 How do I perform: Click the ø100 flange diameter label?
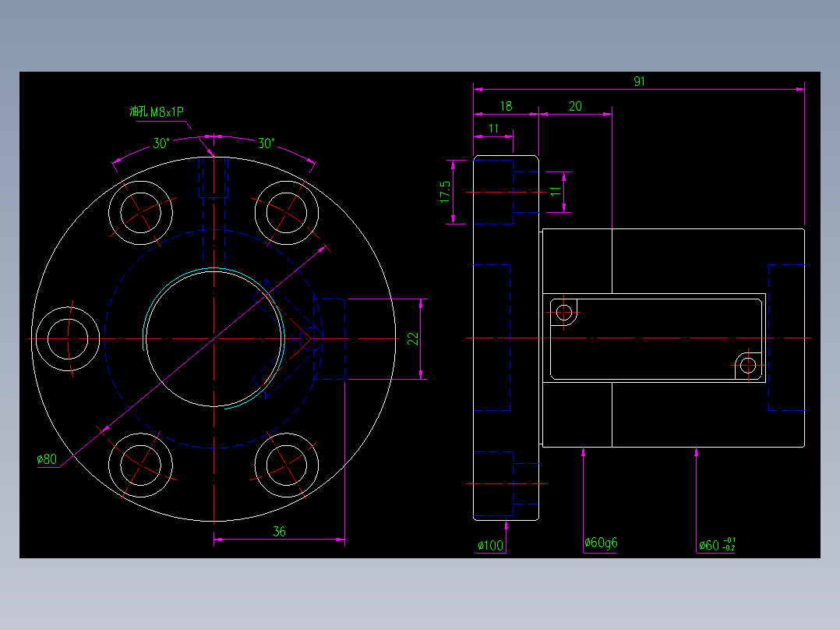click(491, 546)
